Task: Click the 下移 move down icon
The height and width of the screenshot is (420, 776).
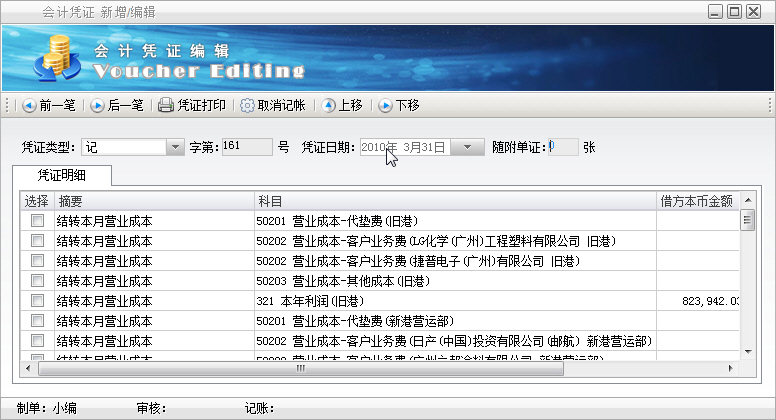Action: click(385, 105)
